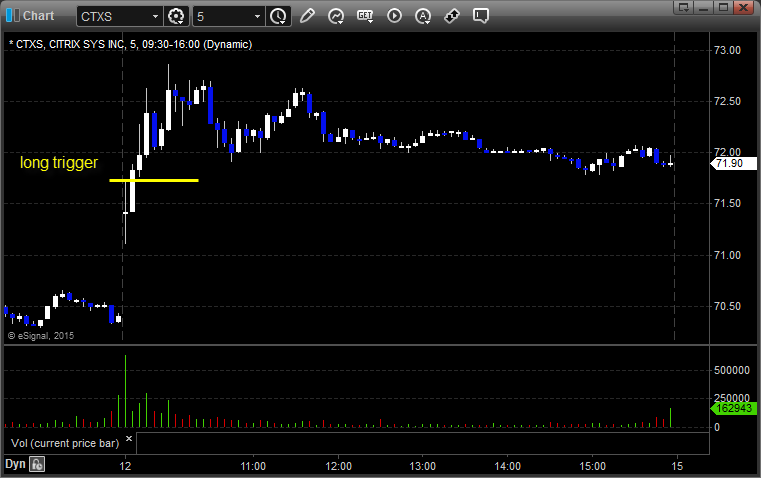
Task: Click the 'long trigger' annotation text
Action: [x=59, y=163]
